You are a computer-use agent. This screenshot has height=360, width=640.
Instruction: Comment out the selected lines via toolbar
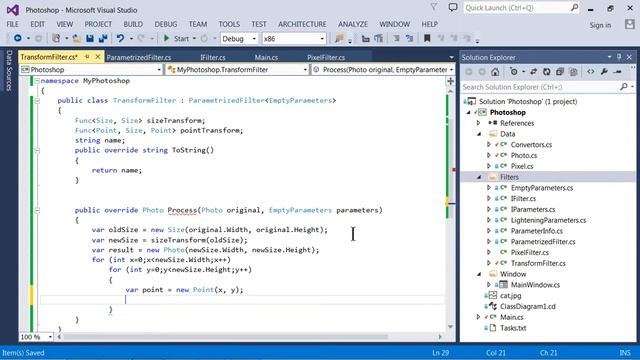coord(396,38)
